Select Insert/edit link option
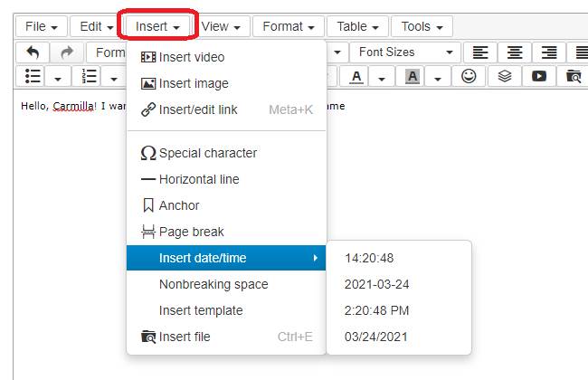 tap(226, 109)
